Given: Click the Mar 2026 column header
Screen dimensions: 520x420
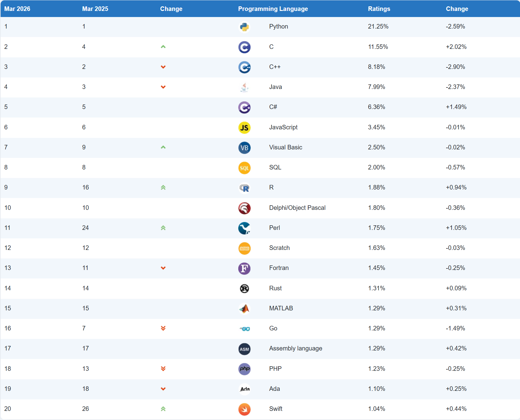Looking at the screenshot, I should coord(17,9).
